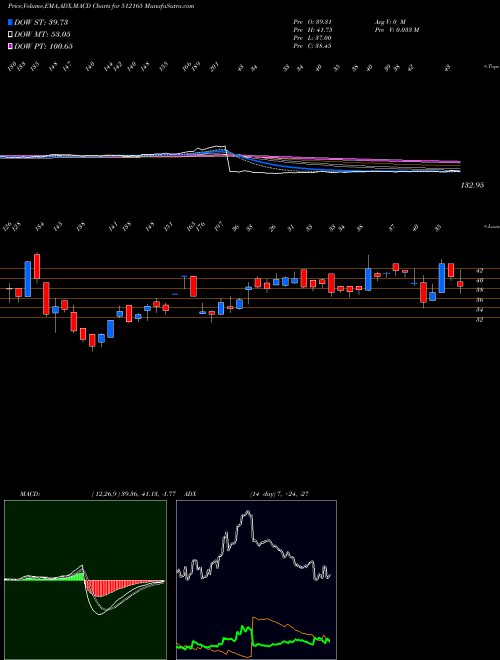Click the 'Pre C: 38.45' close value
This screenshot has width=500, height=660.
coord(312,46)
